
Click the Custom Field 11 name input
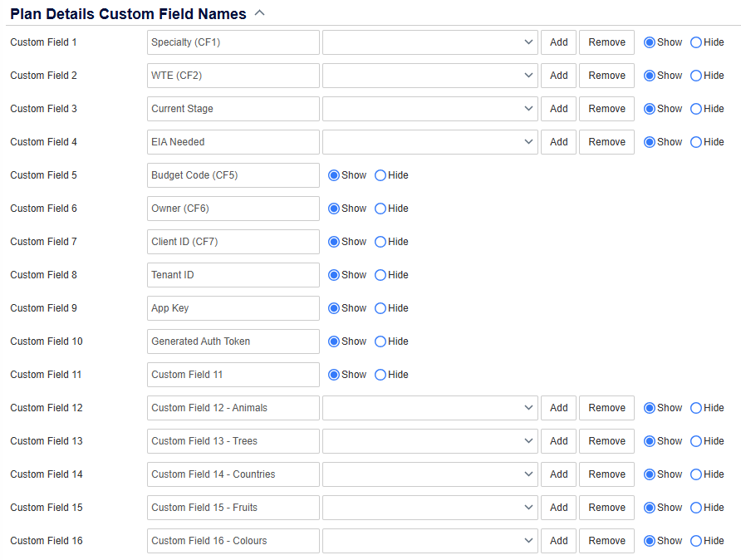[x=233, y=375]
